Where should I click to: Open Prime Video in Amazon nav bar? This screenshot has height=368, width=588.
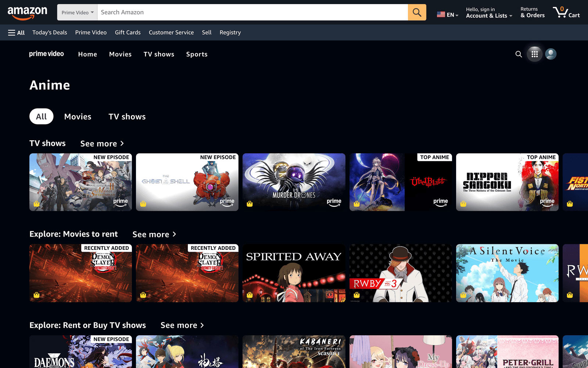coord(91,32)
